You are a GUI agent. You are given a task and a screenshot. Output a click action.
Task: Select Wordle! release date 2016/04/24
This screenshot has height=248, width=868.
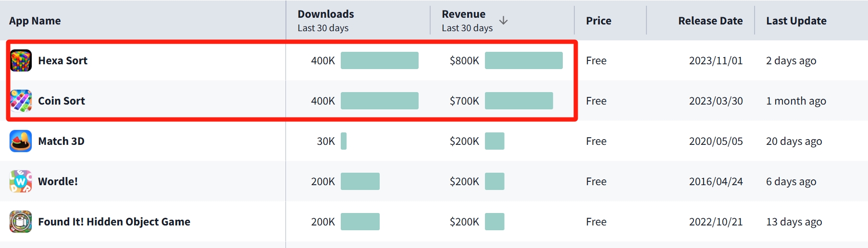(716, 181)
